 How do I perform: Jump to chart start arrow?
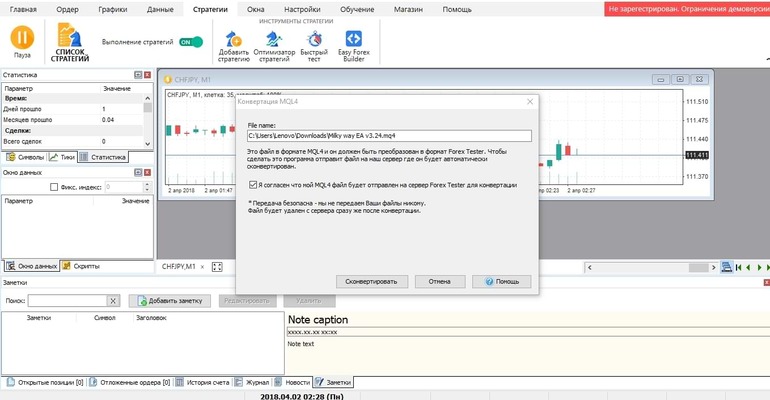739,267
